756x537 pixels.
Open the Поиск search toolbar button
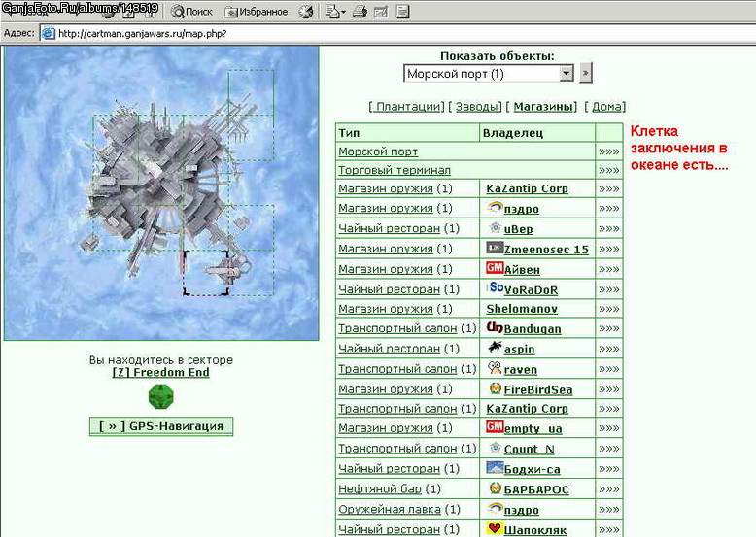(191, 12)
